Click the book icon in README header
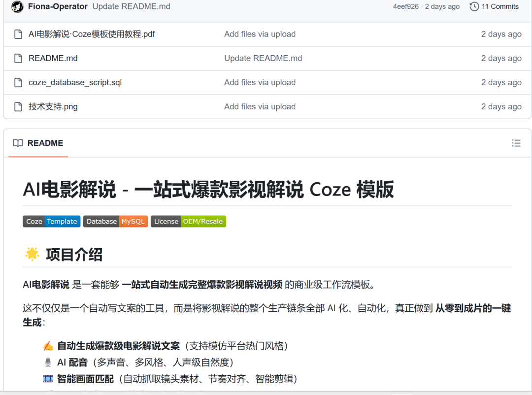The image size is (532, 395). click(x=18, y=143)
